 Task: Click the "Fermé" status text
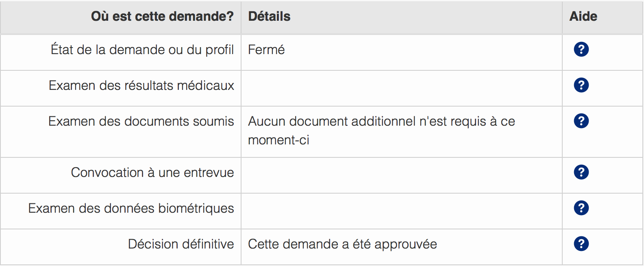[266, 50]
